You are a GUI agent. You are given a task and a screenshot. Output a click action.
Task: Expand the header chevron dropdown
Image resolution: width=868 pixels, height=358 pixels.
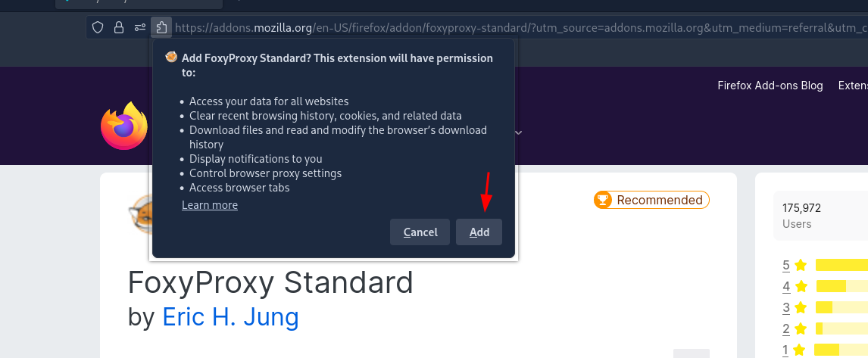coord(519,132)
